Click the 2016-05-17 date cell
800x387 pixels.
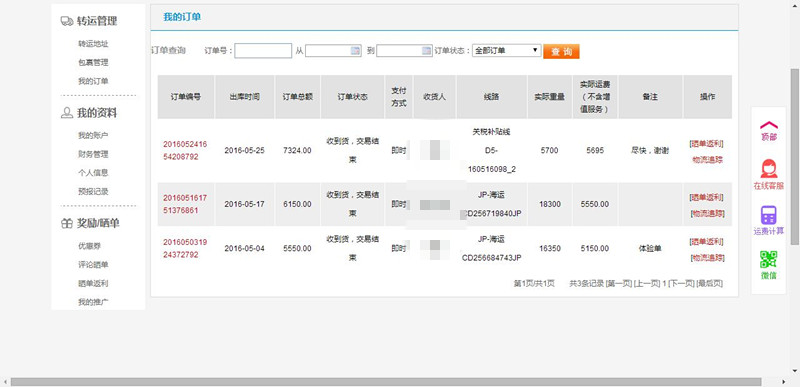coord(244,204)
